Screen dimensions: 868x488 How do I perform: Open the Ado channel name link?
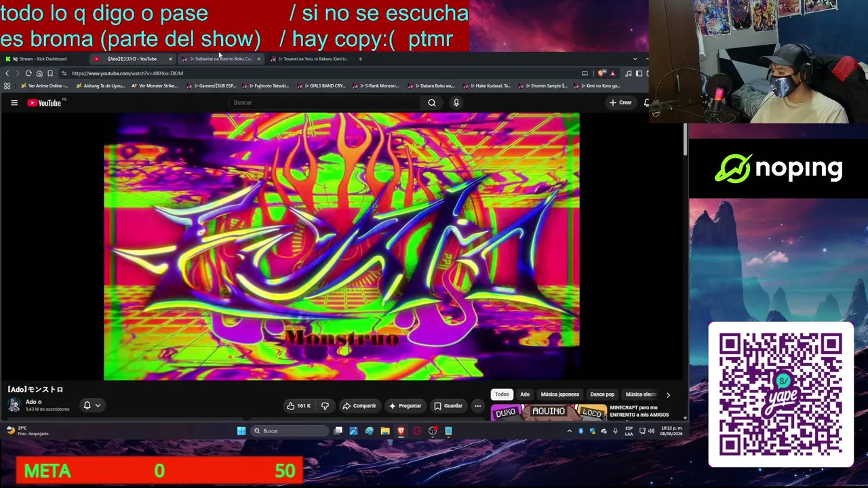pyautogui.click(x=31, y=402)
